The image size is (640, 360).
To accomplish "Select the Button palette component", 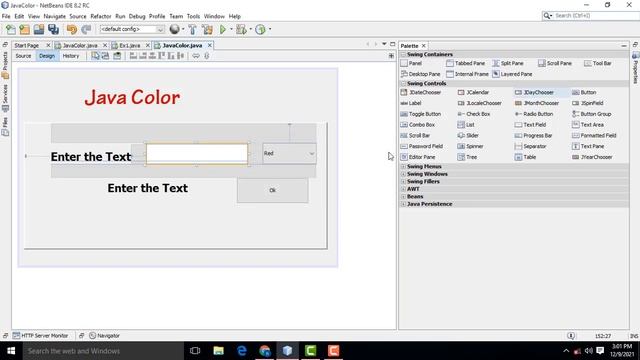I will 584,93.
